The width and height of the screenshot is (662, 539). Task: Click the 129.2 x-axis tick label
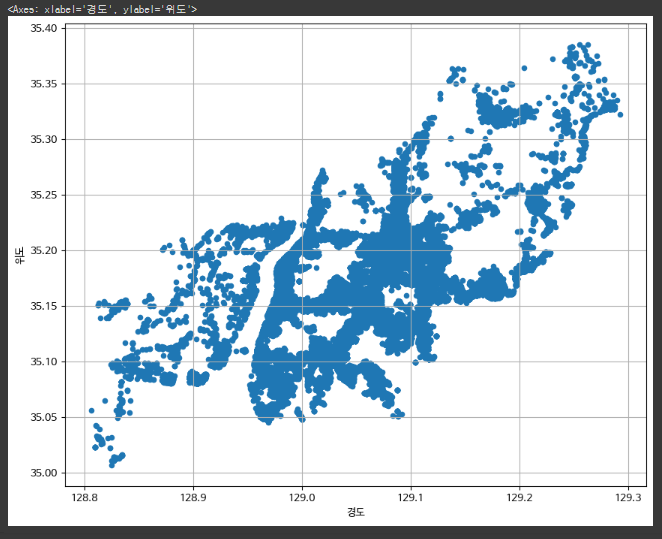520,498
